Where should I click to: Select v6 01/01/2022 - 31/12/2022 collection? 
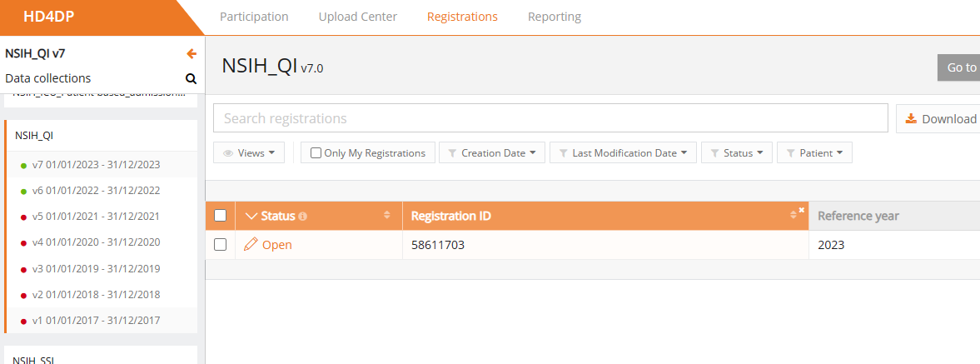click(96, 191)
